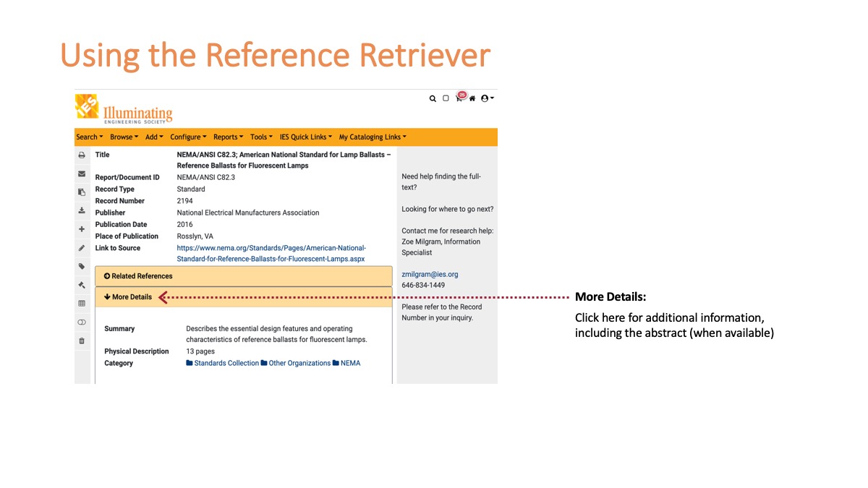Expand the Related References section

click(243, 276)
